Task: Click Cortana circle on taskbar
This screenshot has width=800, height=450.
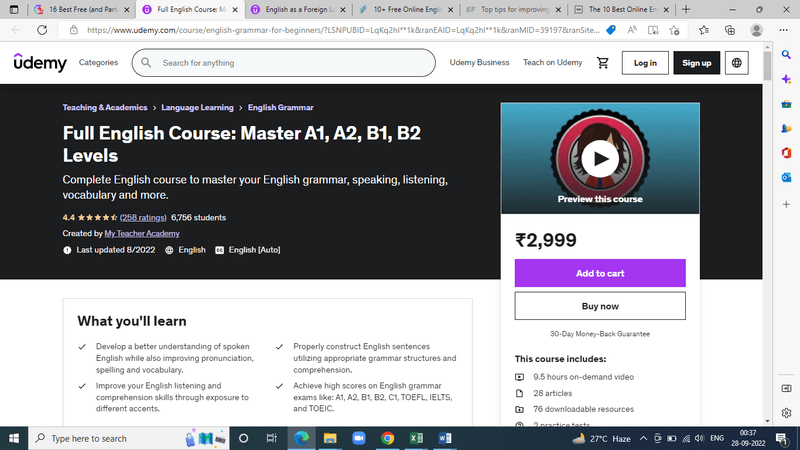Action: [x=243, y=438]
